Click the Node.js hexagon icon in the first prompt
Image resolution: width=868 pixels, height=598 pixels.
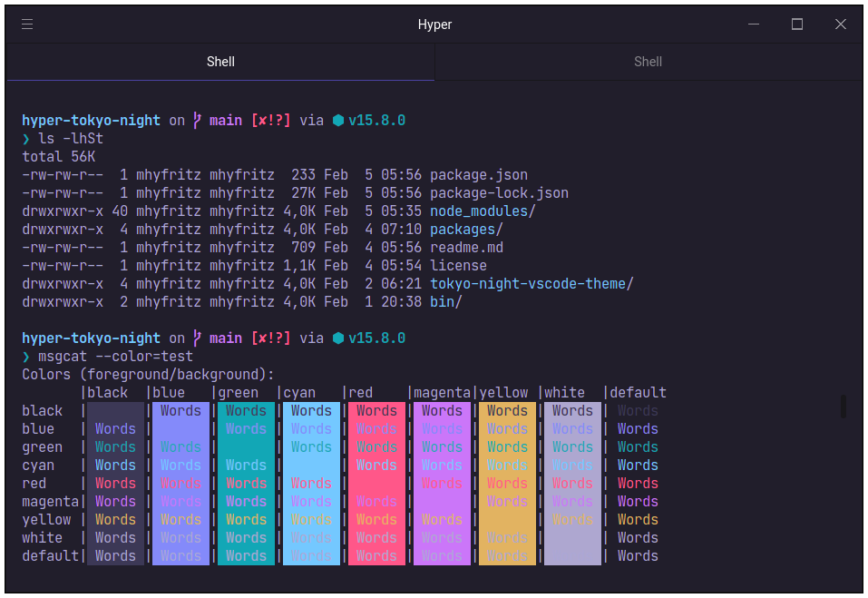pos(338,120)
